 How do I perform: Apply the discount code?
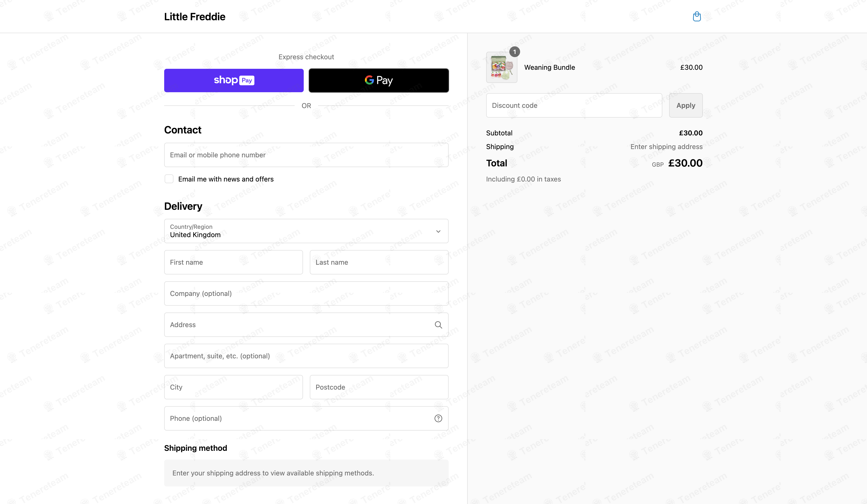[686, 105]
